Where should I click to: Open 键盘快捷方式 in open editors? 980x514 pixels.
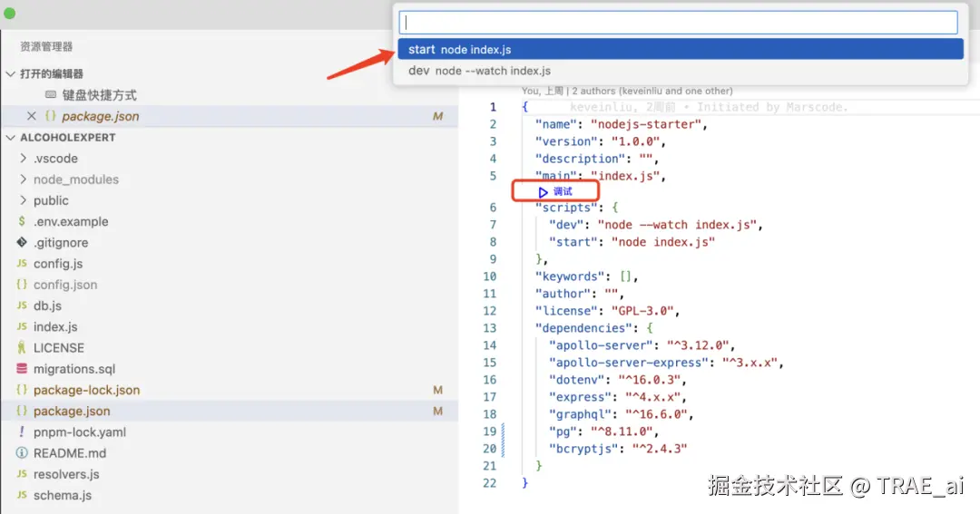[99, 95]
